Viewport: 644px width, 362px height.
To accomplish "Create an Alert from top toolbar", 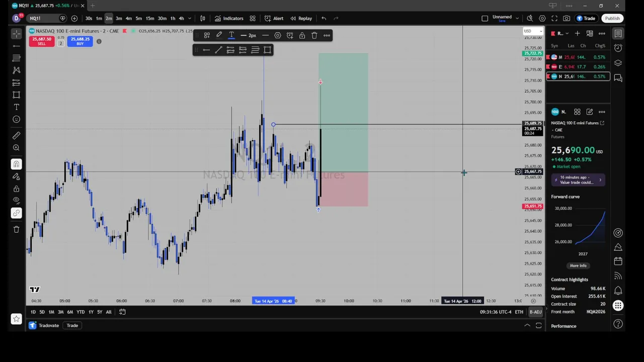I will (274, 19).
